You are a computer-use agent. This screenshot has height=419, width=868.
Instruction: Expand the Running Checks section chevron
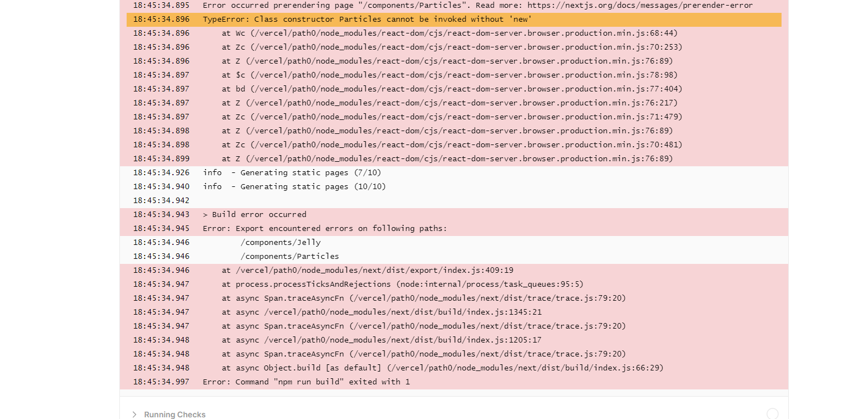(134, 415)
